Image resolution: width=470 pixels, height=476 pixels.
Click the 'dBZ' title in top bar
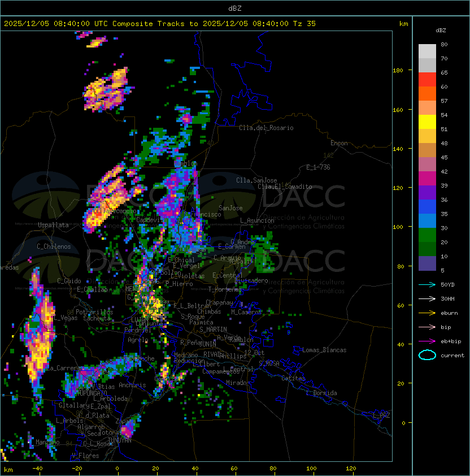tap(235, 8)
